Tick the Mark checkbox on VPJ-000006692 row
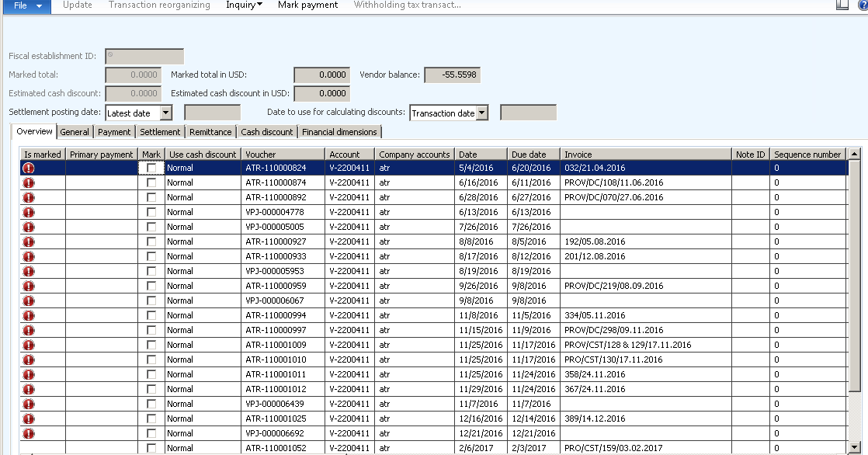Viewport: 868px width, 455px height. pyautogui.click(x=152, y=433)
